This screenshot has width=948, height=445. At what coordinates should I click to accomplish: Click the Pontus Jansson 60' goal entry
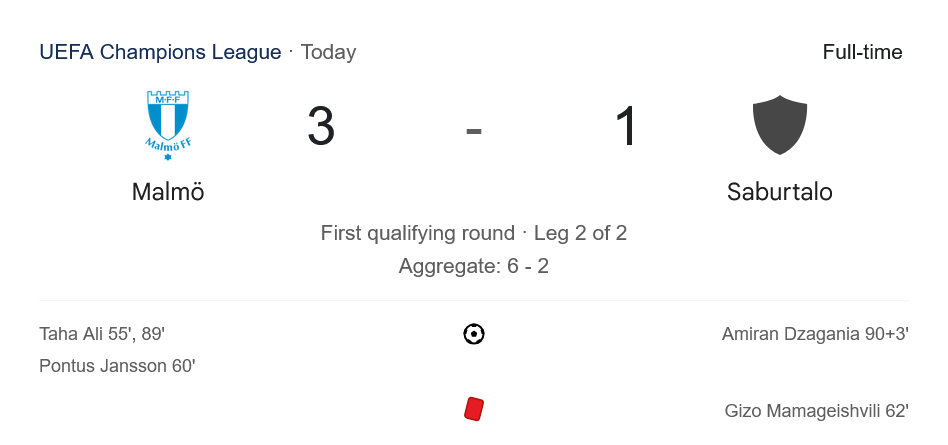pyautogui.click(x=117, y=366)
